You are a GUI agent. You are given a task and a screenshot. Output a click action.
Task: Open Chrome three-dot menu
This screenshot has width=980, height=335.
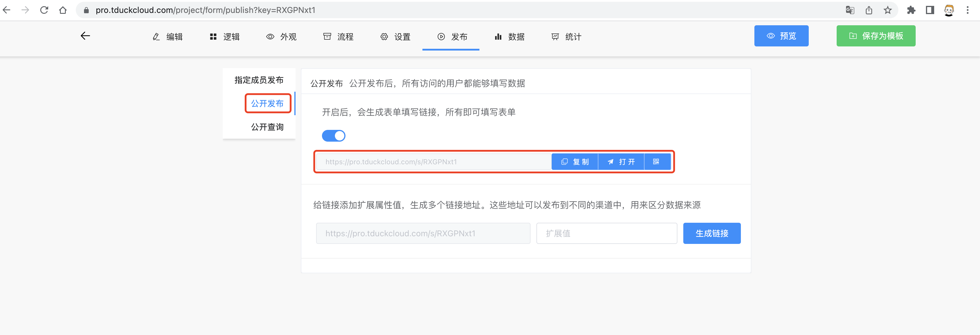point(967,10)
